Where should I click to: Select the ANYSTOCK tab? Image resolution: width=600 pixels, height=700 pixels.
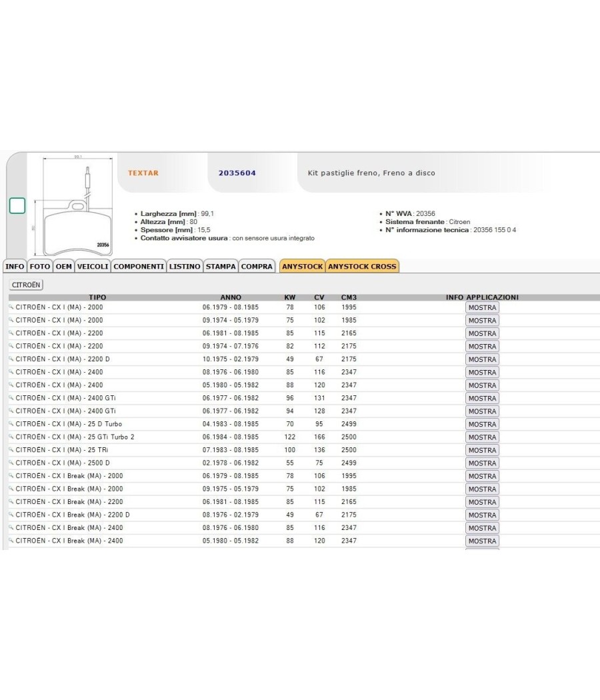coord(302,266)
